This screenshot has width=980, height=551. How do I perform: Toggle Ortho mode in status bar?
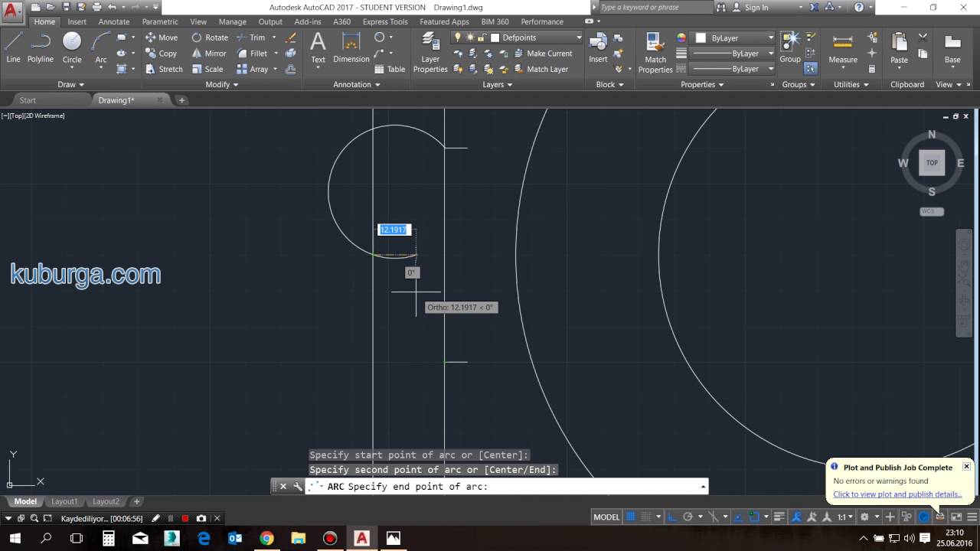click(x=671, y=517)
